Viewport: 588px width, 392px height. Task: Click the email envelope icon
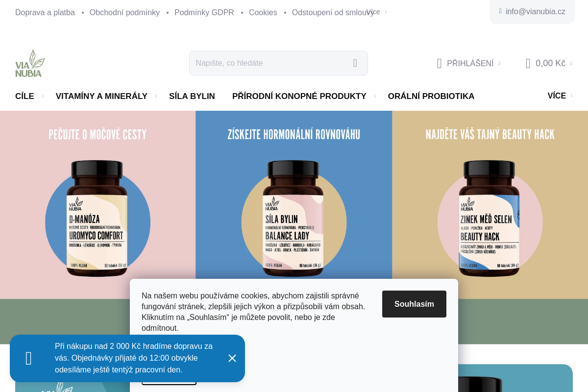pos(500,11)
